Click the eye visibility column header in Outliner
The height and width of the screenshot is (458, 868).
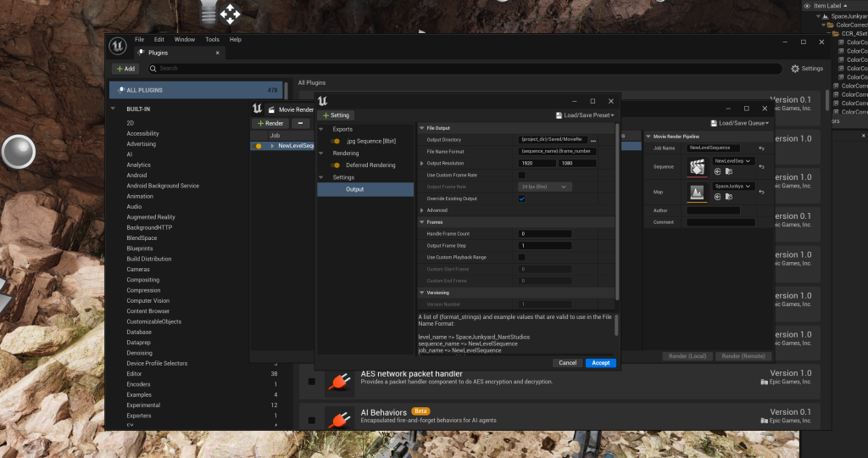807,6
